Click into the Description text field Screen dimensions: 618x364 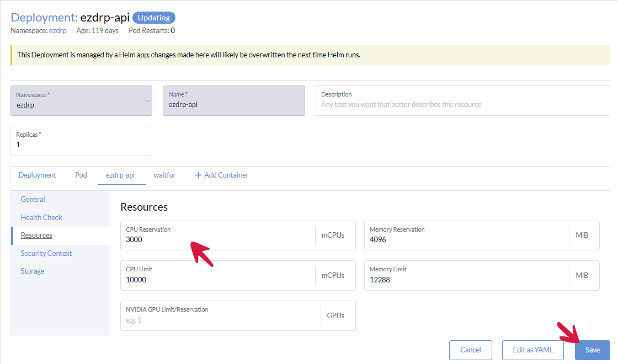pyautogui.click(x=462, y=105)
